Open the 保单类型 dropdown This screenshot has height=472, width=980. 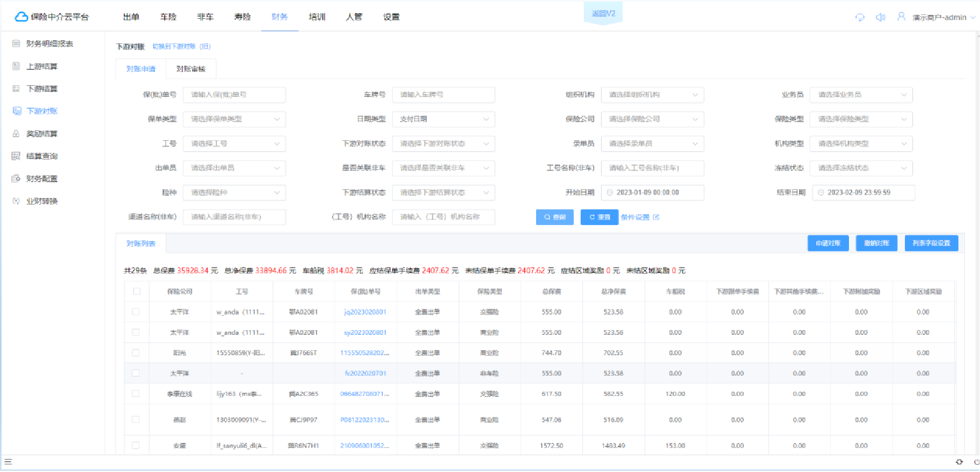234,119
